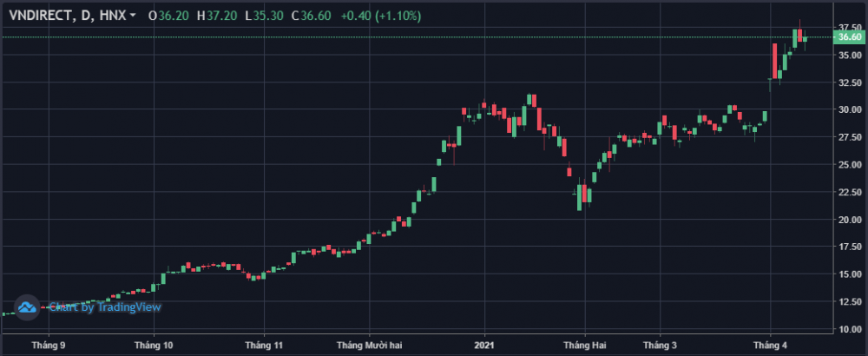Click the Tháng 3 time axis label
Viewport: 868px width, 356px height.
pyautogui.click(x=660, y=345)
